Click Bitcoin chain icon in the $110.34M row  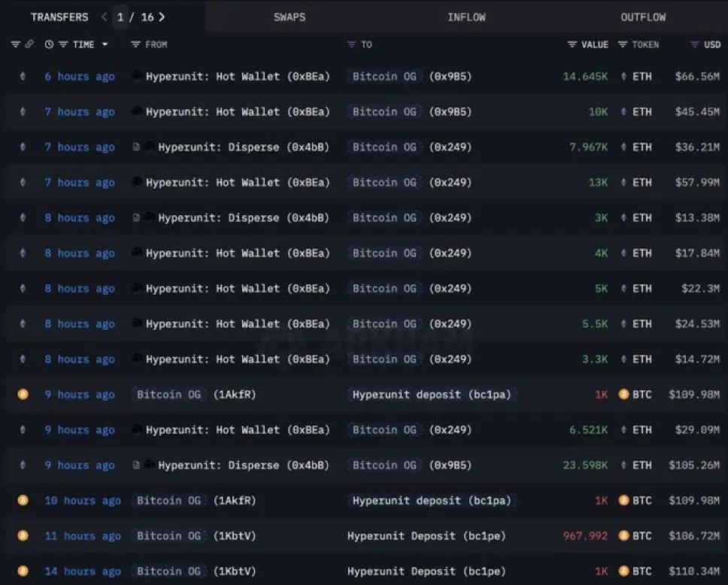point(23,571)
